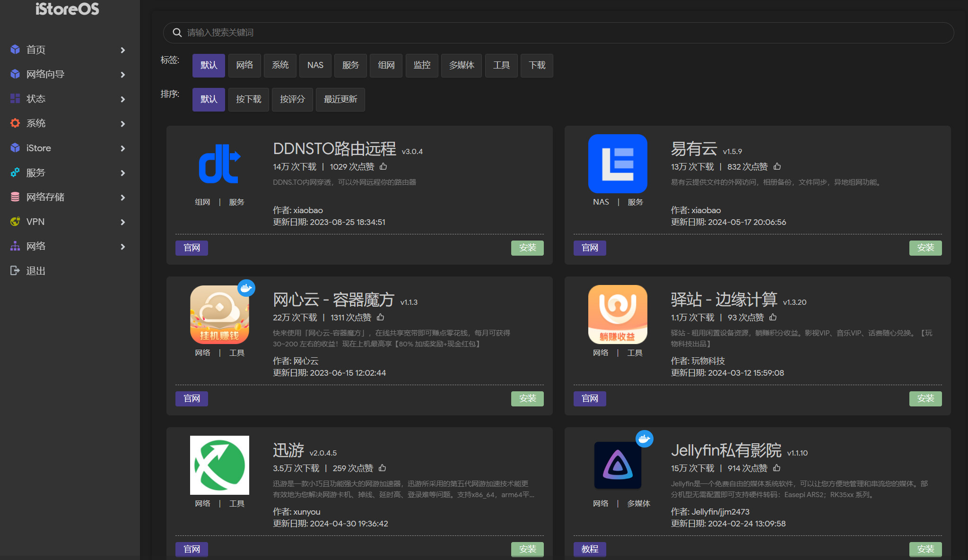The width and height of the screenshot is (968, 560).
Task: Select the 默认 tag filter
Action: (x=209, y=65)
